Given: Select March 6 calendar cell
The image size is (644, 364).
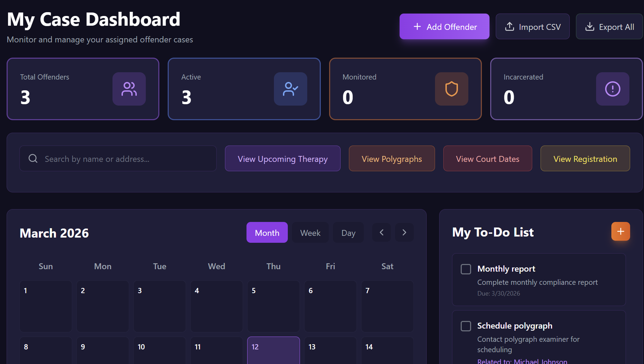Looking at the screenshot, I should 331,306.
